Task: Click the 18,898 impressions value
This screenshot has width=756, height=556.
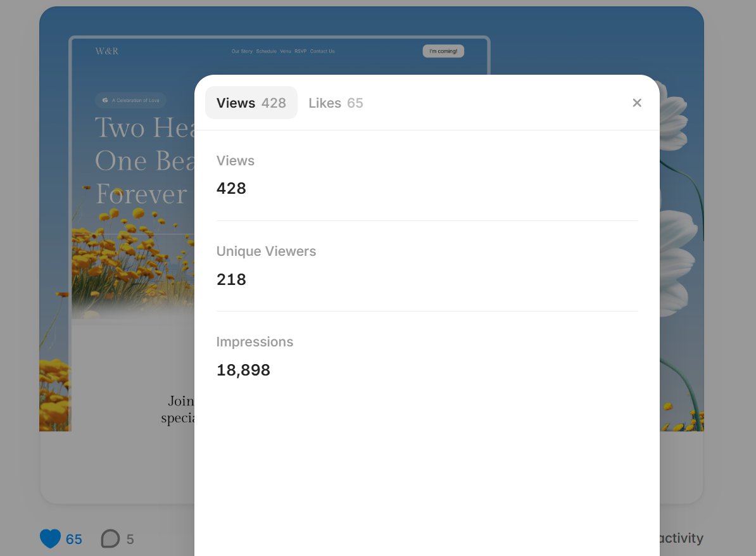Action: (243, 370)
